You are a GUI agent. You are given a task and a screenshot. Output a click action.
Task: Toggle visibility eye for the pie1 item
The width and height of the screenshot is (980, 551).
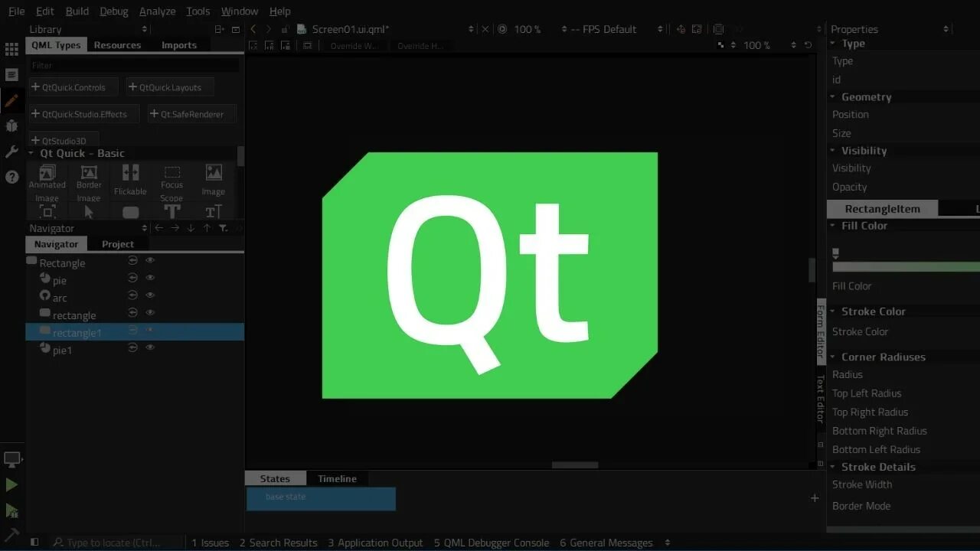(x=150, y=347)
